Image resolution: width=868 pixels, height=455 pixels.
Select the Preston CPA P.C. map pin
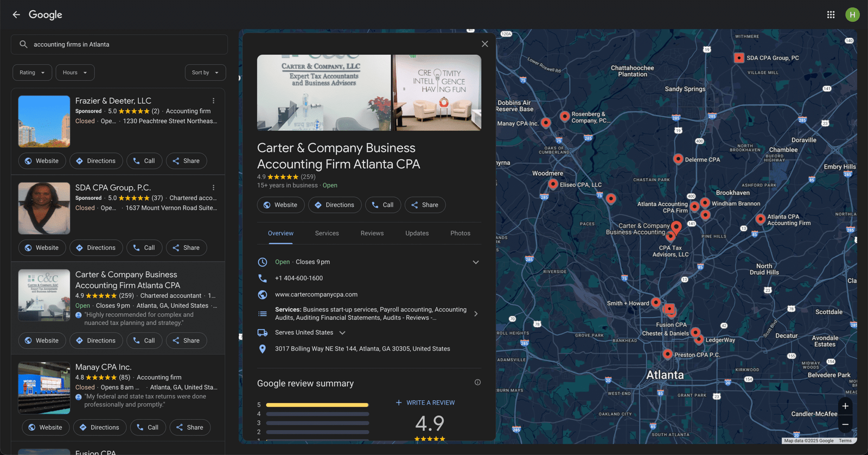(x=668, y=354)
